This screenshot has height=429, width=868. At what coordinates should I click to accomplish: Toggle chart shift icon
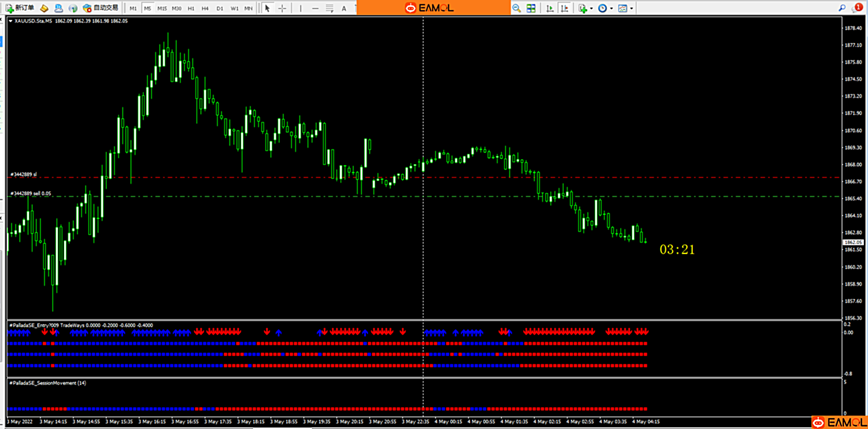(564, 8)
